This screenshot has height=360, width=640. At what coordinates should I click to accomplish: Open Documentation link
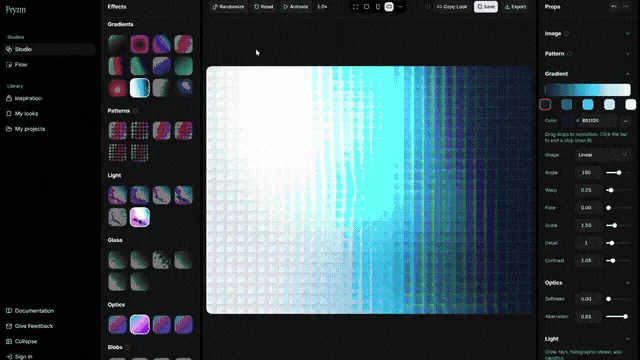tap(49, 311)
